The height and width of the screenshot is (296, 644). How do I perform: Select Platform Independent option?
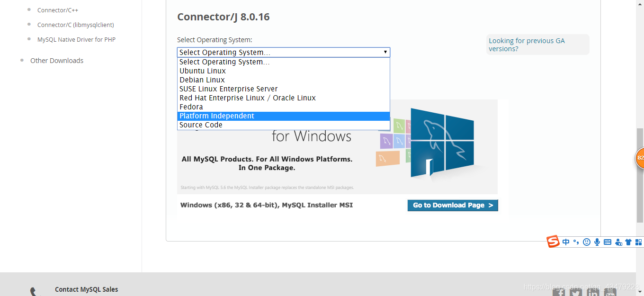coord(284,116)
